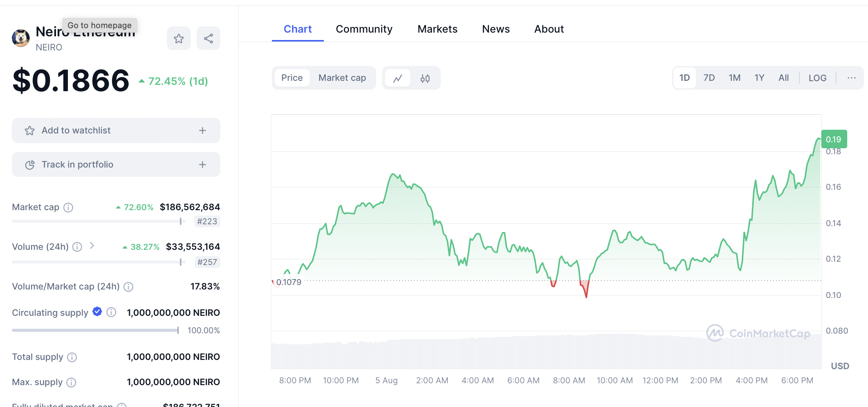
Task: Open the three-dot chart options menu
Action: (x=851, y=78)
